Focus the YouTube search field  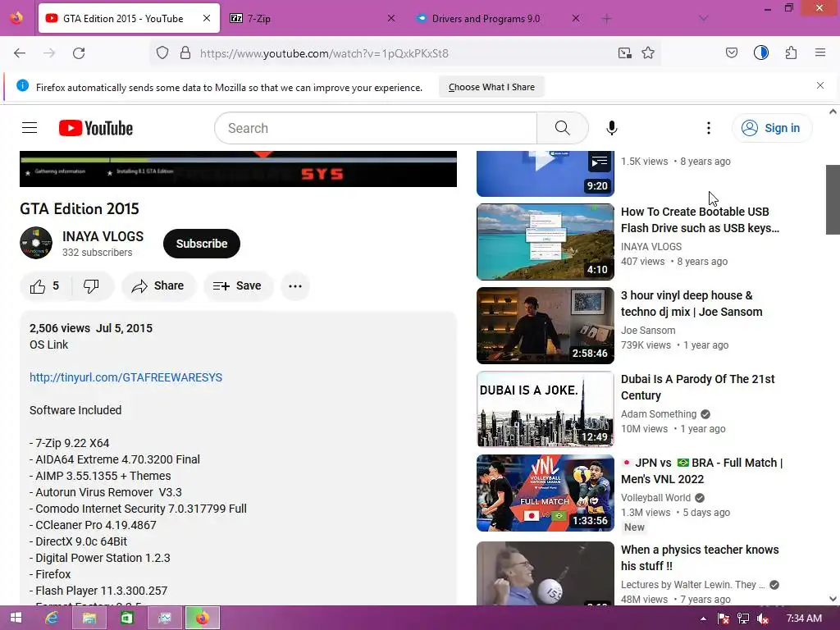(x=376, y=128)
